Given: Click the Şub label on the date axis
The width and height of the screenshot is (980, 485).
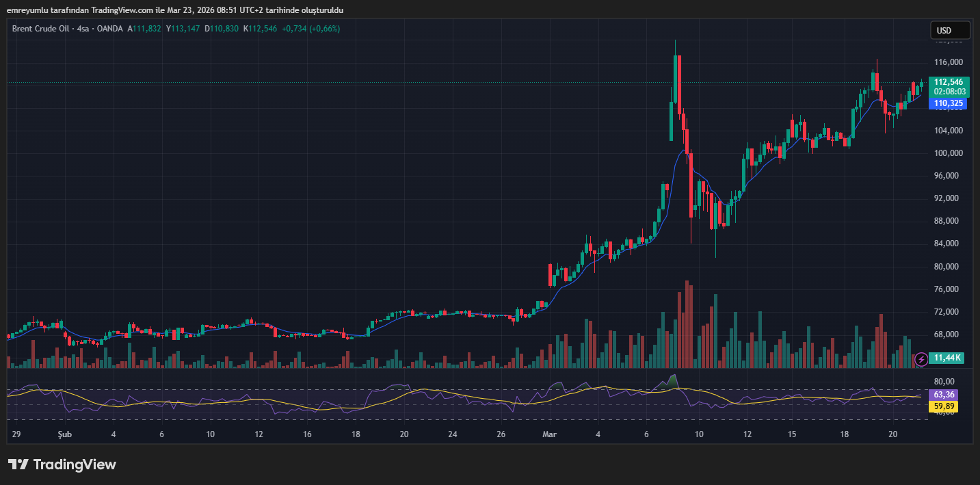Looking at the screenshot, I should pyautogui.click(x=64, y=434).
